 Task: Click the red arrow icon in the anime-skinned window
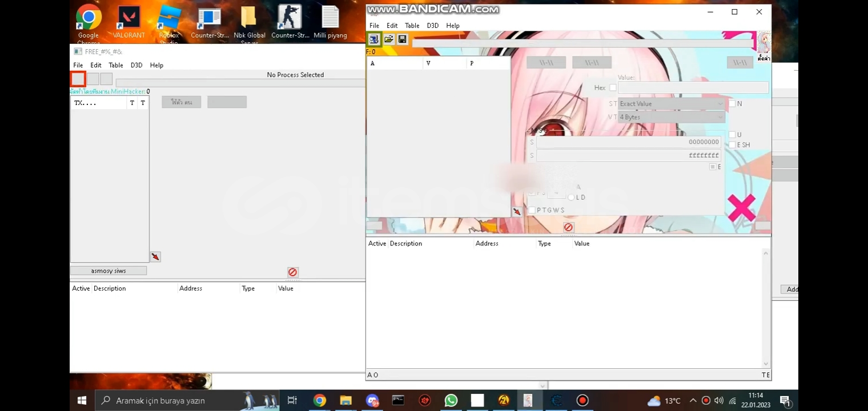517,212
